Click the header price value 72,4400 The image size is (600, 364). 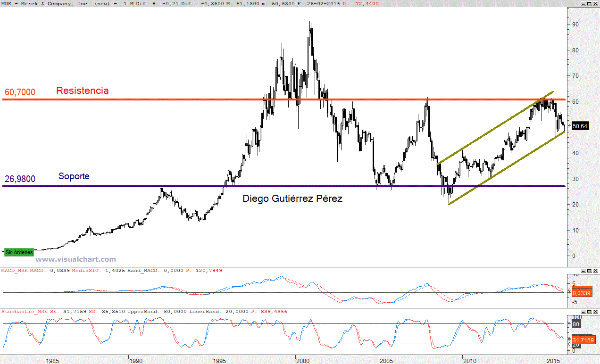[x=367, y=4]
